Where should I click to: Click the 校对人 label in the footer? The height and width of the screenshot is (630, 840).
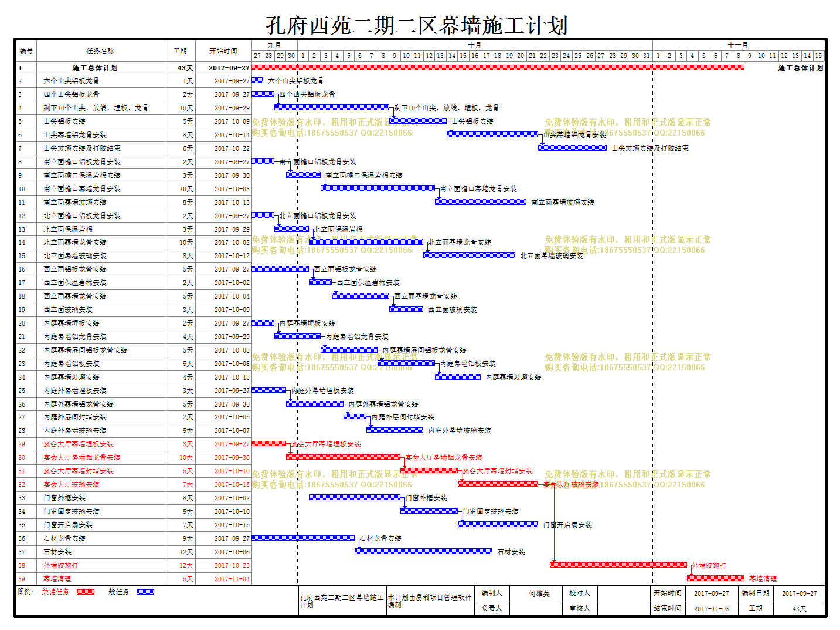click(x=580, y=593)
